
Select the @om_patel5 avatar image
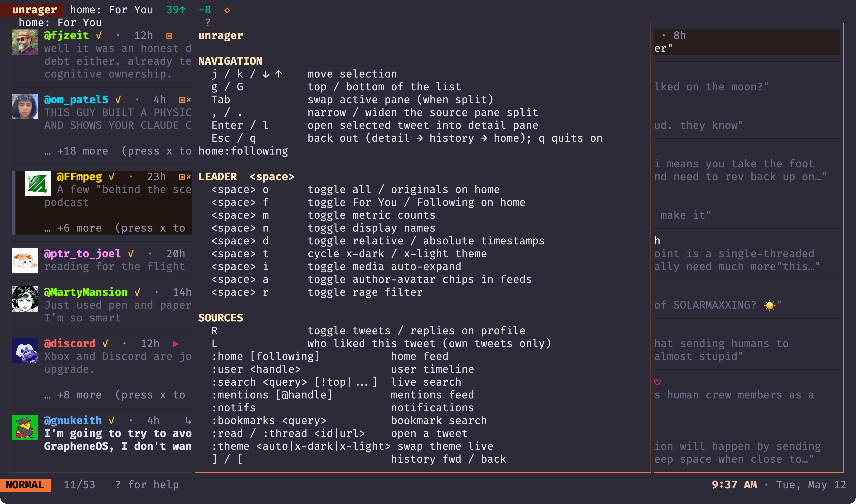(x=25, y=106)
